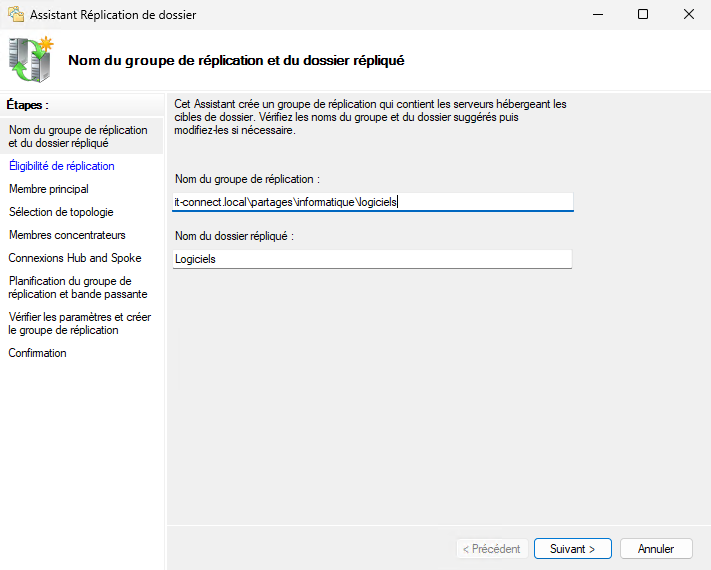Click the wizard description paragraph
Screen dimensions: 711x570
[x=370, y=117]
